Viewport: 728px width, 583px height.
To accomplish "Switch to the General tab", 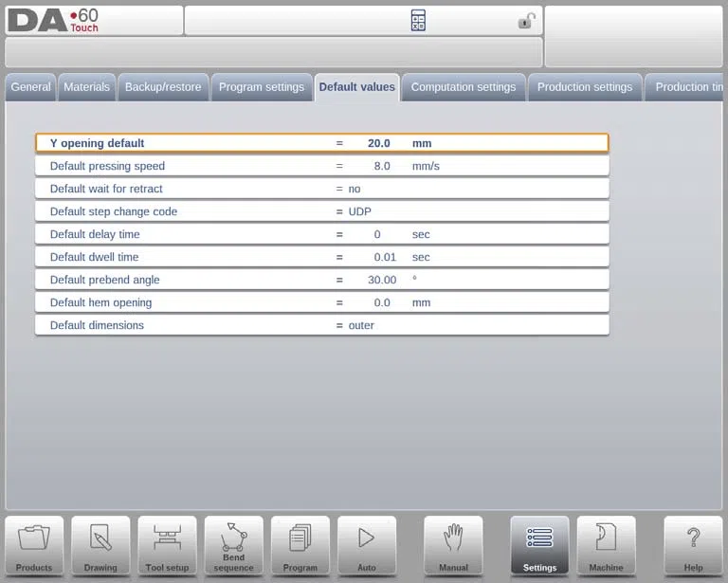I will [30, 87].
